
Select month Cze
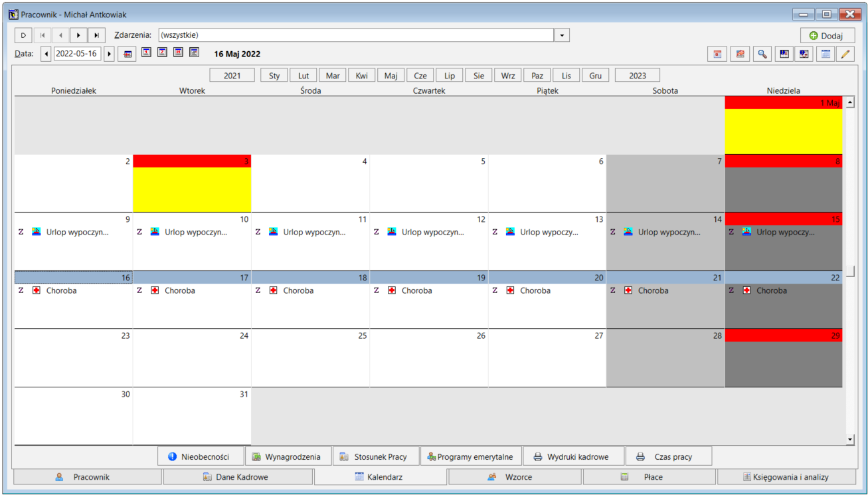[420, 76]
